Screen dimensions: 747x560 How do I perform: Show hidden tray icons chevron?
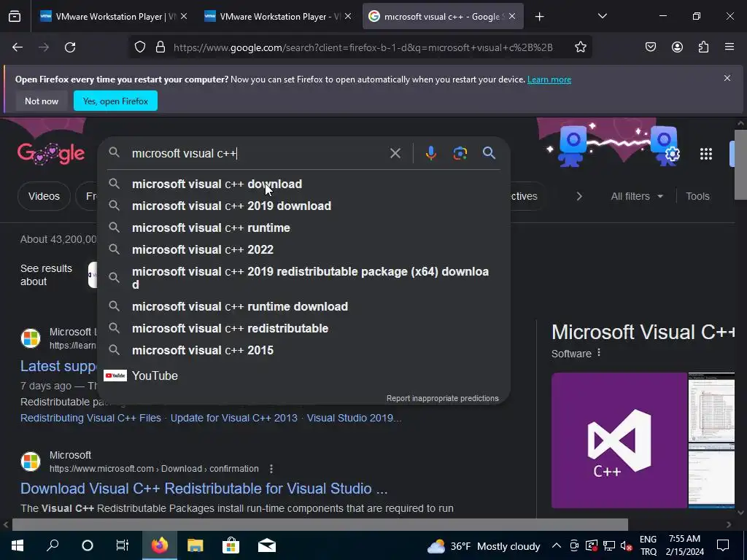pyautogui.click(x=556, y=545)
